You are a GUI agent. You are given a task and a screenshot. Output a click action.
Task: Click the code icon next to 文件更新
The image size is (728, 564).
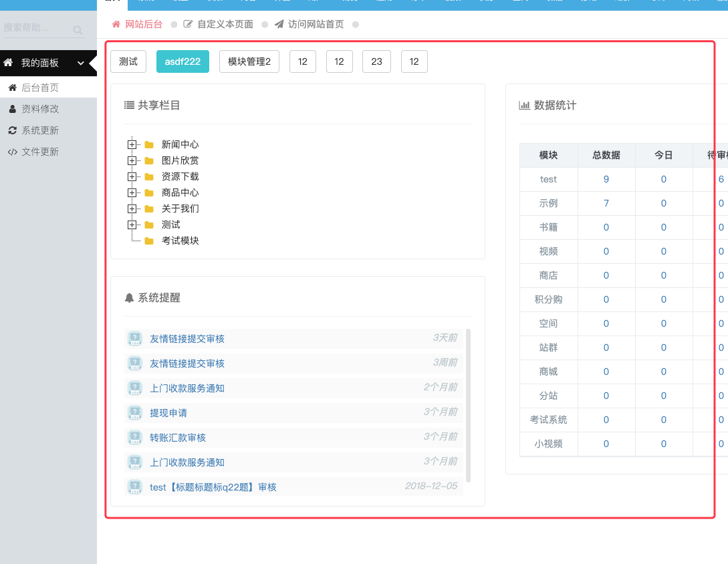13,152
